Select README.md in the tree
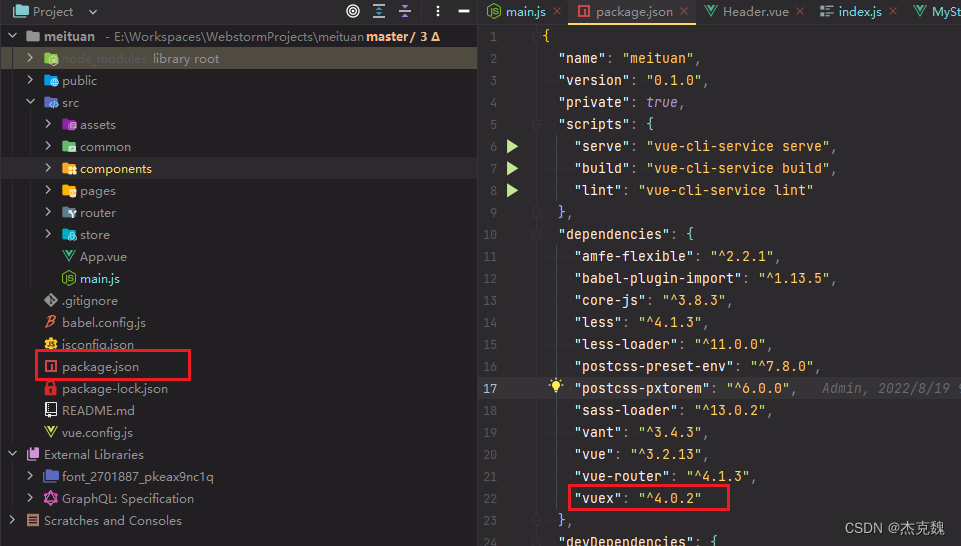 pyautogui.click(x=98, y=411)
